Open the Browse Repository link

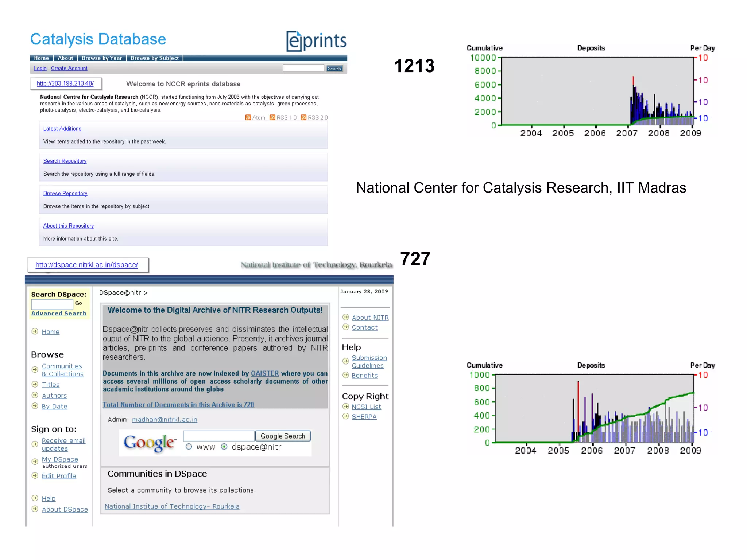pos(65,193)
